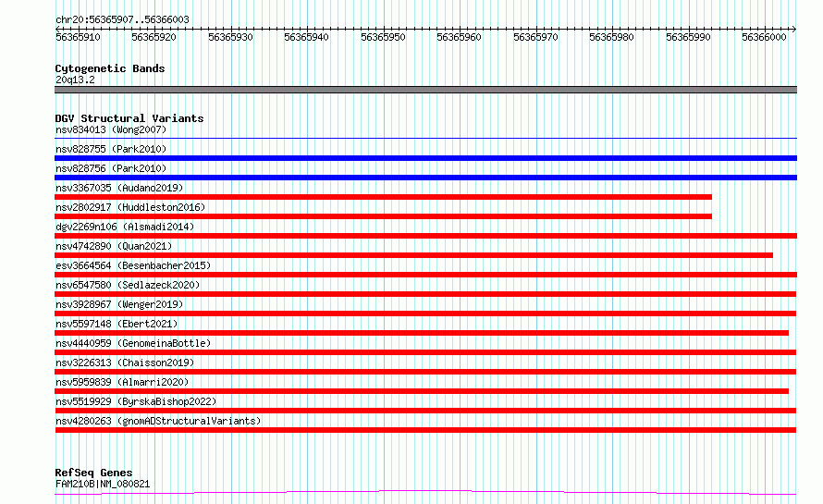This screenshot has height=504, width=823.
Task: Click the chr20:56365907..56366003 coordinate label
Action: (x=122, y=19)
